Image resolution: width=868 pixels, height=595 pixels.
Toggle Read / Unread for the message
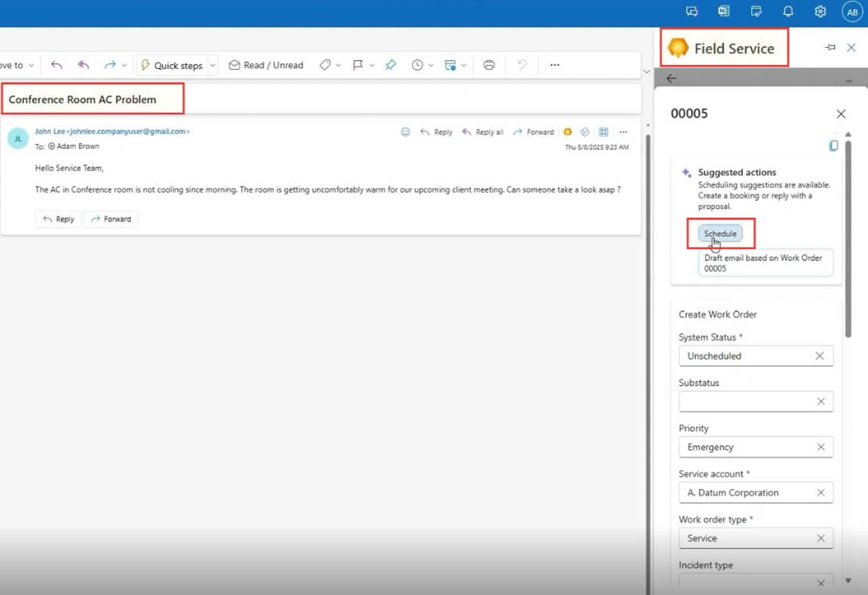coord(266,65)
